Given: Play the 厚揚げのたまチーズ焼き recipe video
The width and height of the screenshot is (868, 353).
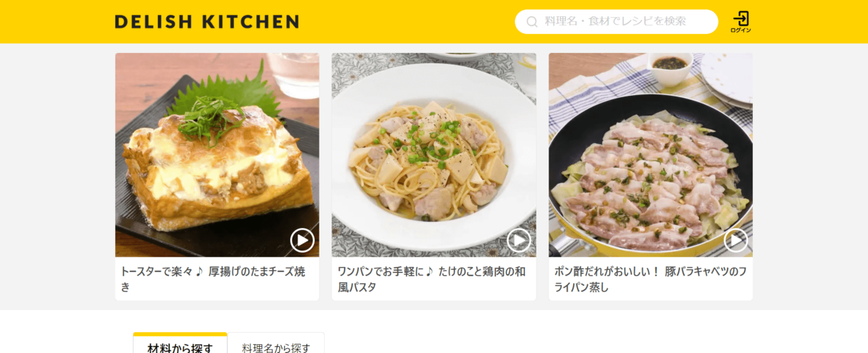Looking at the screenshot, I should (302, 240).
